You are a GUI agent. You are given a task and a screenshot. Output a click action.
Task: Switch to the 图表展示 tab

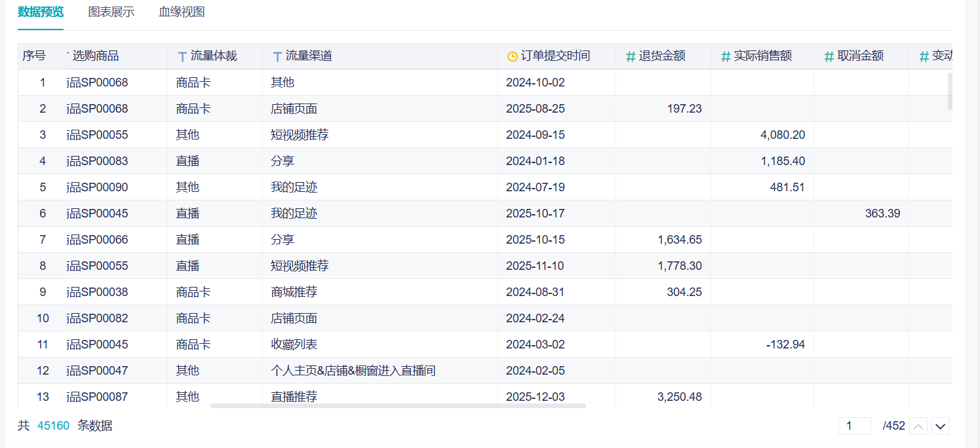[111, 12]
